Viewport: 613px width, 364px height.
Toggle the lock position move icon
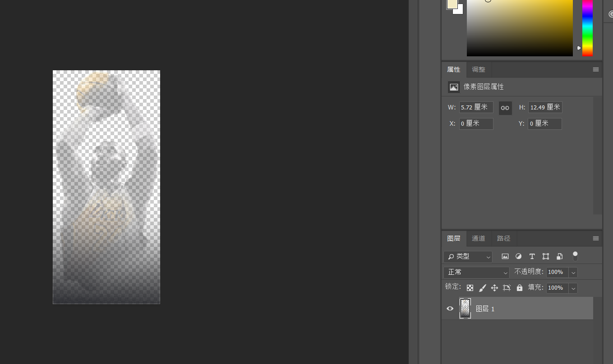click(494, 287)
